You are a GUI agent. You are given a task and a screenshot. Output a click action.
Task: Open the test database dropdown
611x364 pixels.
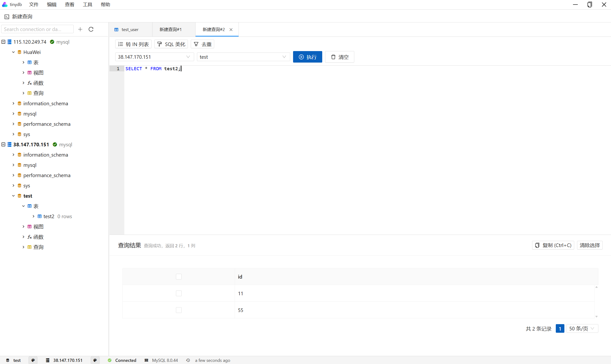tap(243, 57)
